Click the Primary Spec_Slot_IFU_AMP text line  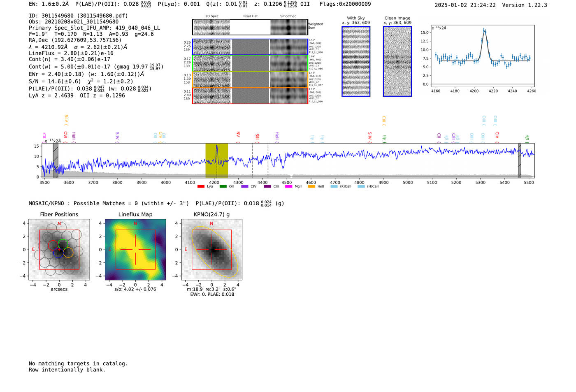click(x=95, y=28)
